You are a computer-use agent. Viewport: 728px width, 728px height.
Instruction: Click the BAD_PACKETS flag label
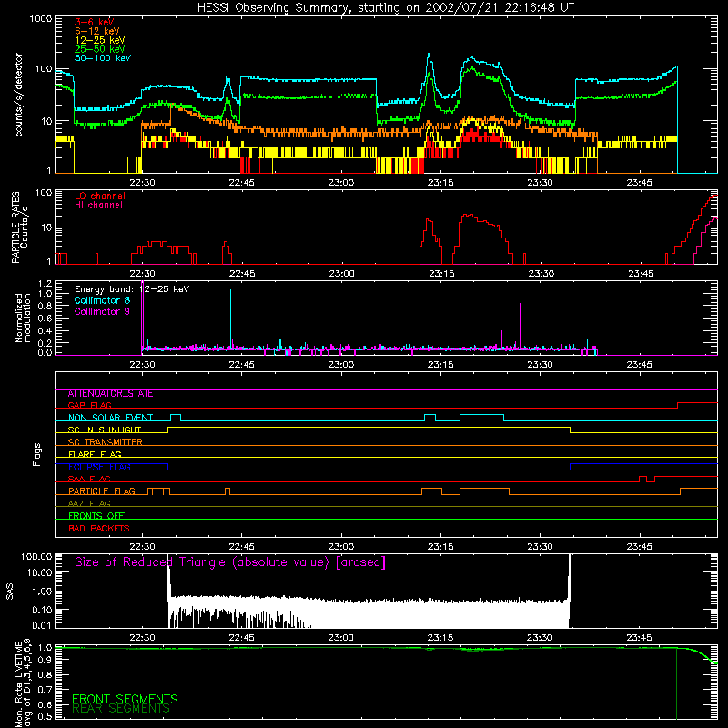tap(99, 529)
